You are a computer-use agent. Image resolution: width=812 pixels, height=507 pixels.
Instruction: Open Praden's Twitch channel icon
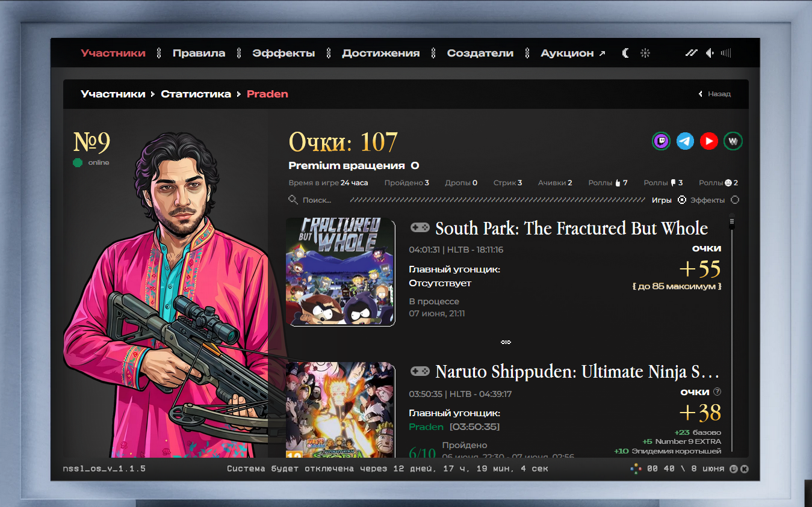(662, 141)
